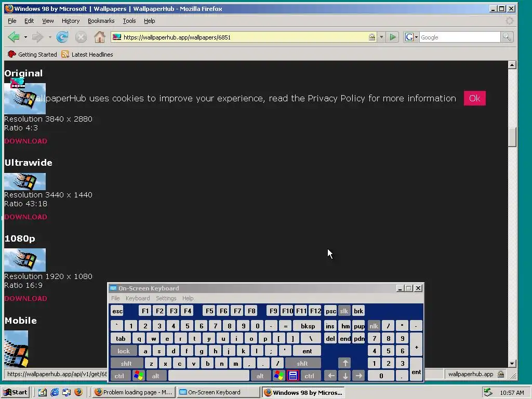Click the Original wallpaper thumbnail
532x399 pixels.
pyautogui.click(x=25, y=98)
